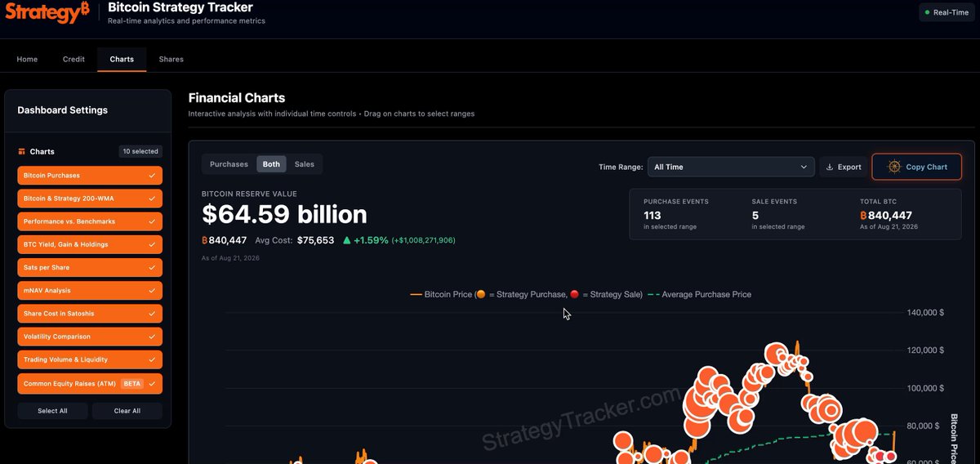Toggle Trading Volume & Liquidity chart

90,359
